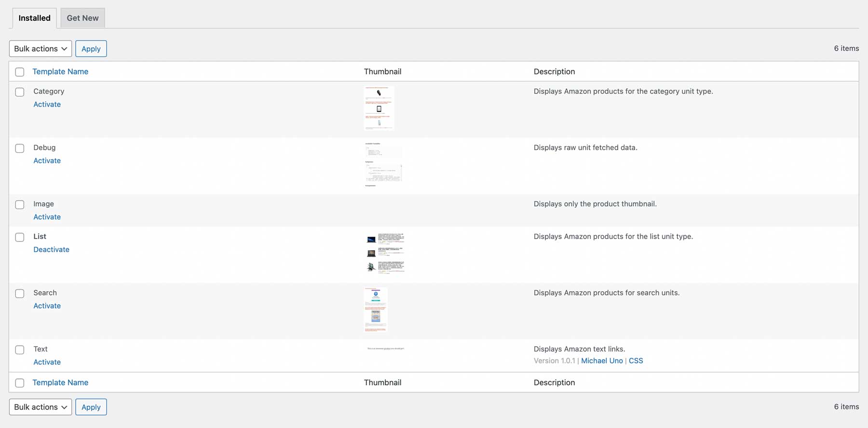The image size is (868, 428).
Task: Select the List template checkbox
Action: pos(20,237)
